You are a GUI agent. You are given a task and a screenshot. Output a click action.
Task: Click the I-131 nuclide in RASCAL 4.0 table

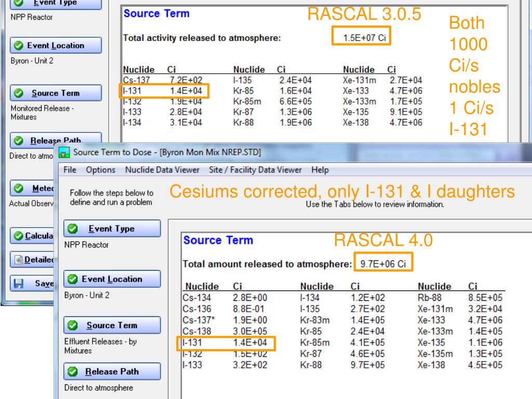point(192,342)
